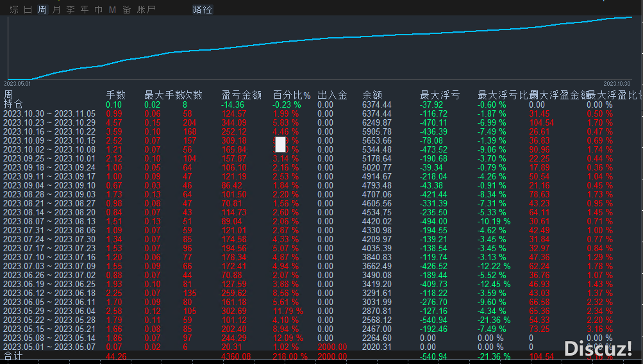Click the 最大浮亏 column header
The height and width of the screenshot is (364, 643).
click(x=439, y=95)
